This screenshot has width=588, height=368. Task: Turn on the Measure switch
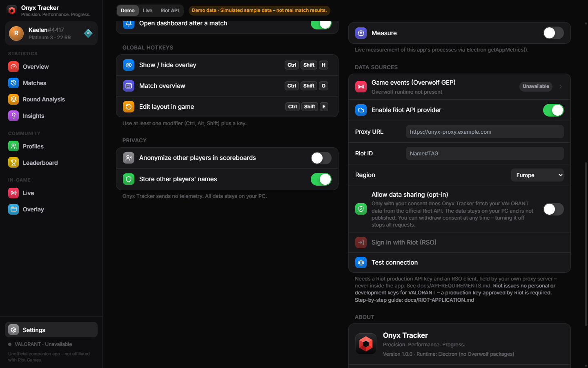553,33
